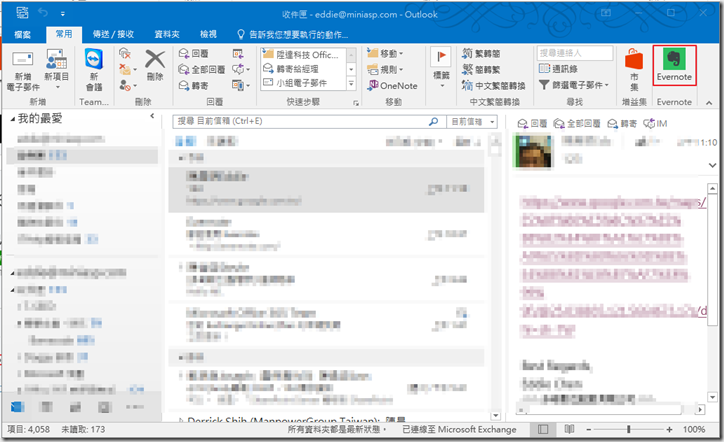
Task: Open the 通訊錄 address book
Action: pos(558,69)
